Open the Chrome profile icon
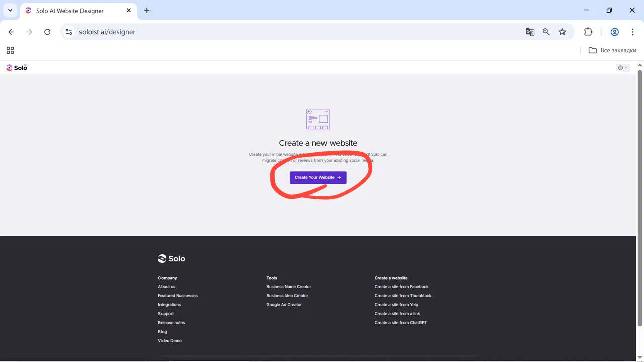 [614, 32]
